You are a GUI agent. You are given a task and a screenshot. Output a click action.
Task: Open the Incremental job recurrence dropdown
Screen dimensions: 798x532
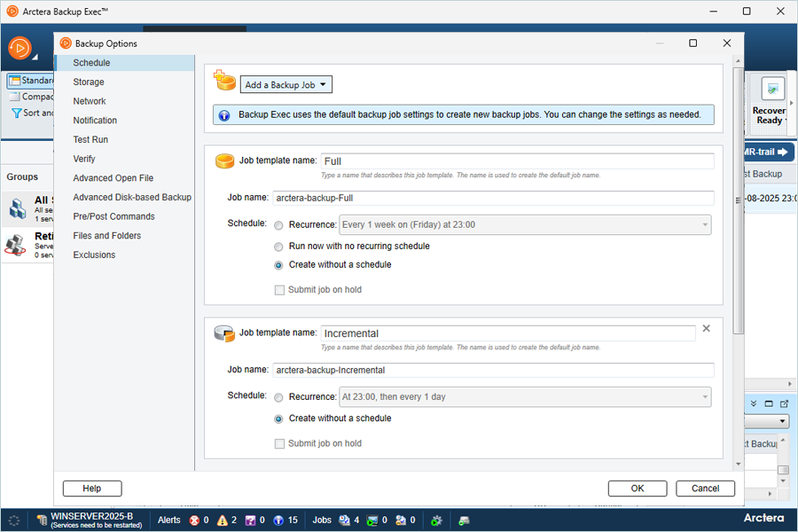coord(705,396)
